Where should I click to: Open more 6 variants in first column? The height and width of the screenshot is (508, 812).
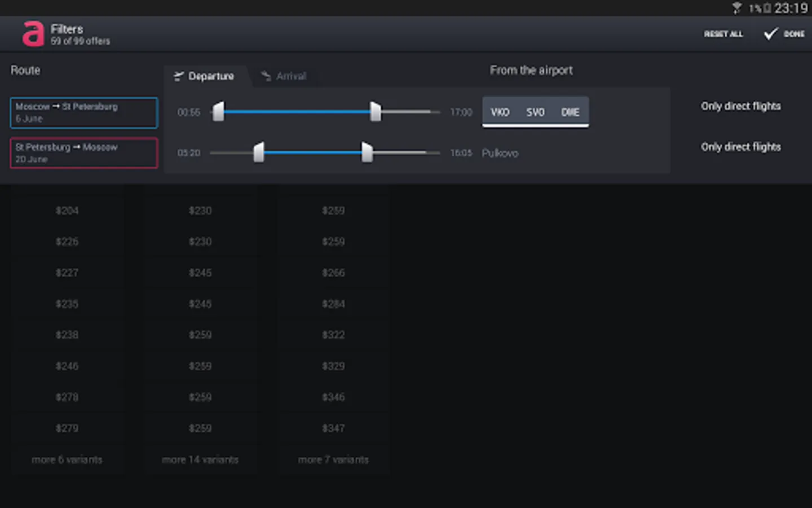[x=67, y=460]
